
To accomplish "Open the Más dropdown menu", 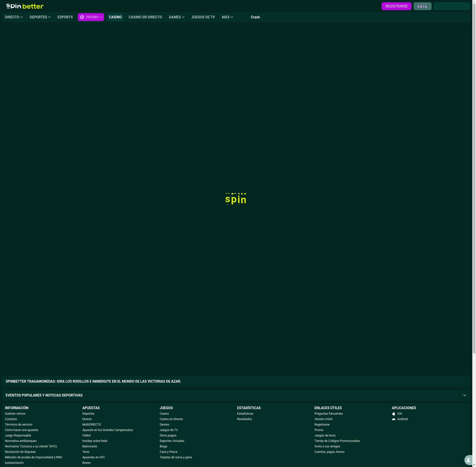I will [x=227, y=17].
